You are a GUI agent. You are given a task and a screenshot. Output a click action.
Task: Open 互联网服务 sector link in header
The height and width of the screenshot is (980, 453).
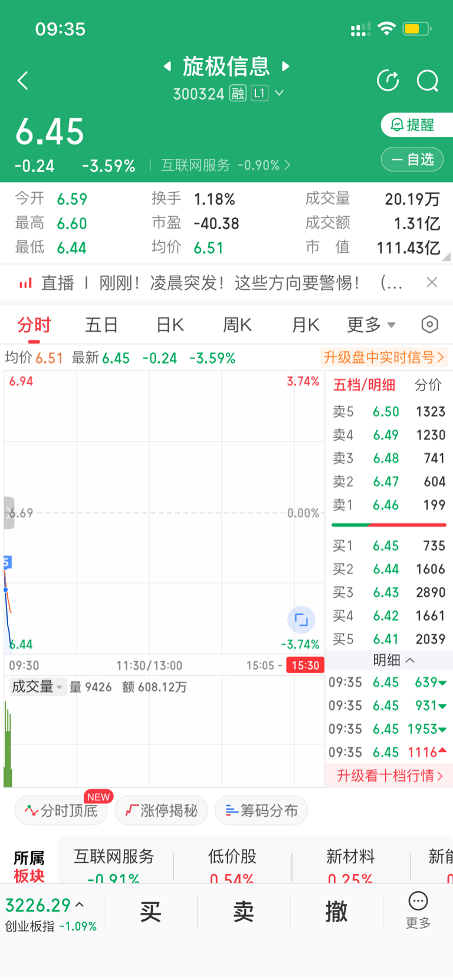[x=226, y=165]
